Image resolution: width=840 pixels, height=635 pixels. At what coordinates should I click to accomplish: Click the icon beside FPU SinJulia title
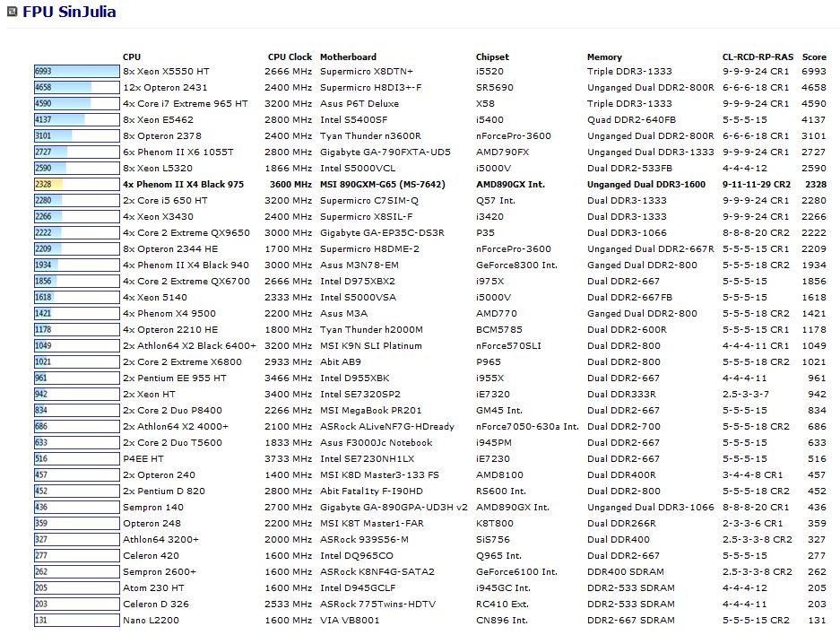tap(12, 13)
